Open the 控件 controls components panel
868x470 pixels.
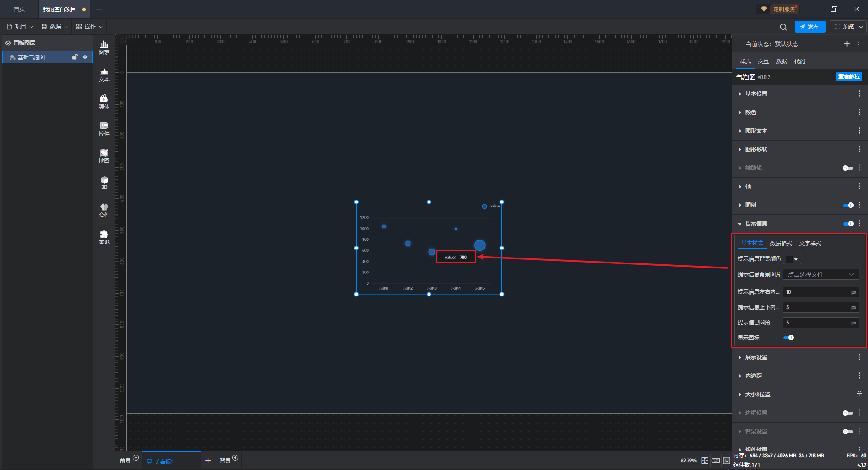coord(104,129)
